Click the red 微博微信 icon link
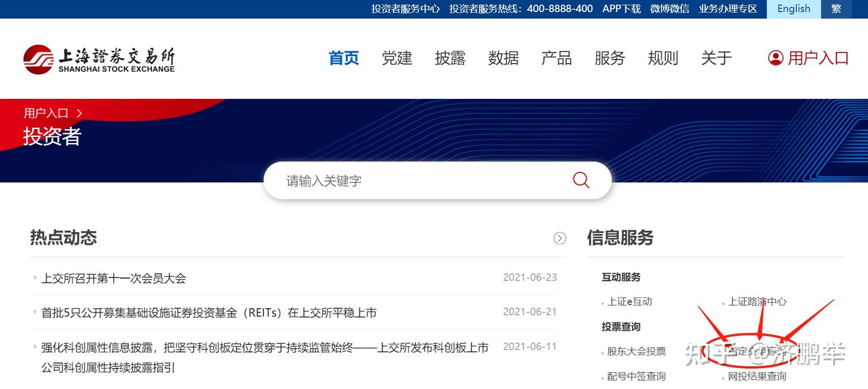The width and height of the screenshot is (868, 389). 669,8
